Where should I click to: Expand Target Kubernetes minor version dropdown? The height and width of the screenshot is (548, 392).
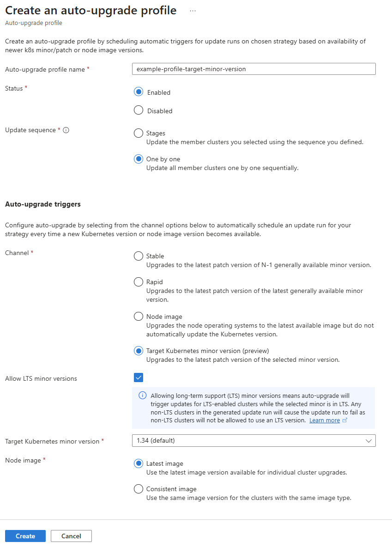[253, 441]
